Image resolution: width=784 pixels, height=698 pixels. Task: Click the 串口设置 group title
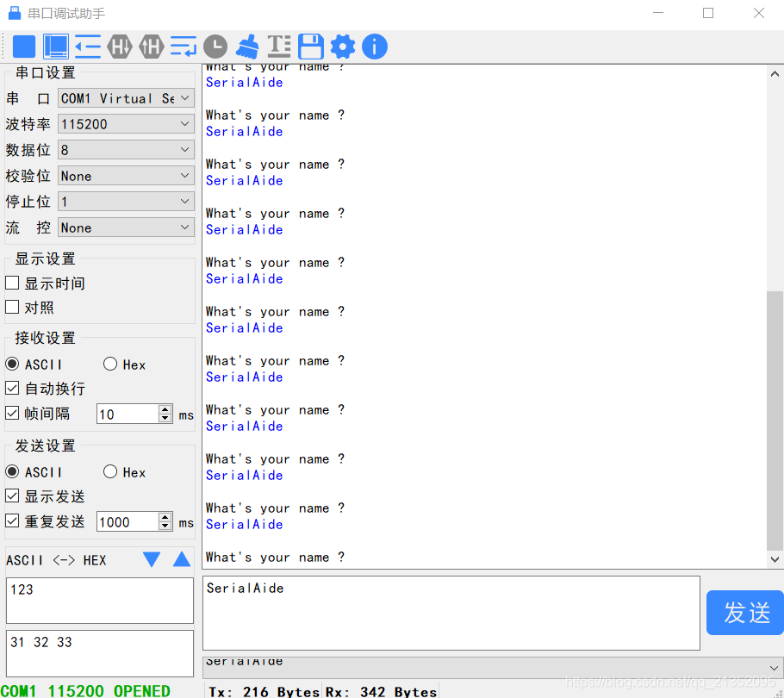(45, 73)
